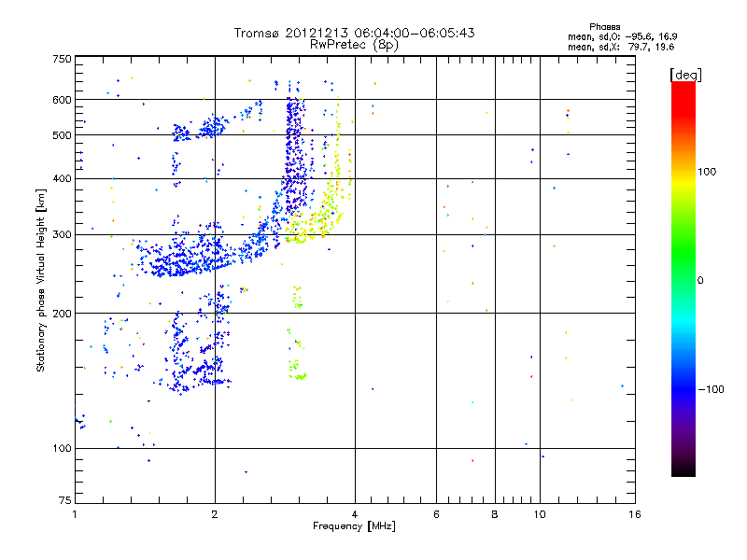Image resolution: width=747 pixels, height=560 pixels.
Task: Click the y-axis tick label '300'
Action: click(63, 235)
